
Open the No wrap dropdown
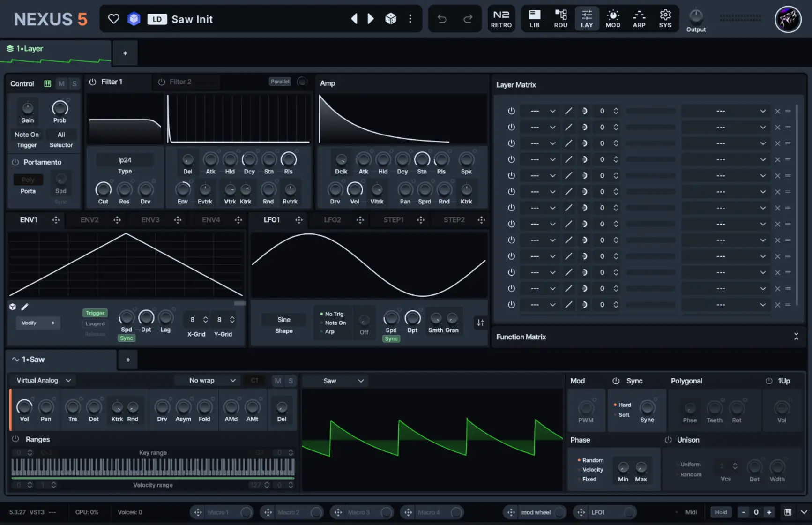tap(206, 380)
